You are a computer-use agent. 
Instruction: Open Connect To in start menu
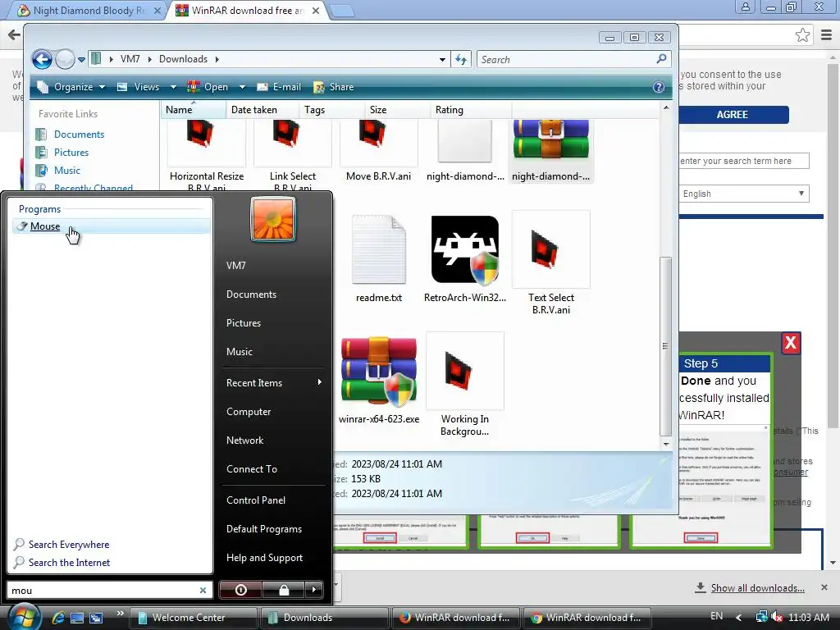click(x=252, y=468)
